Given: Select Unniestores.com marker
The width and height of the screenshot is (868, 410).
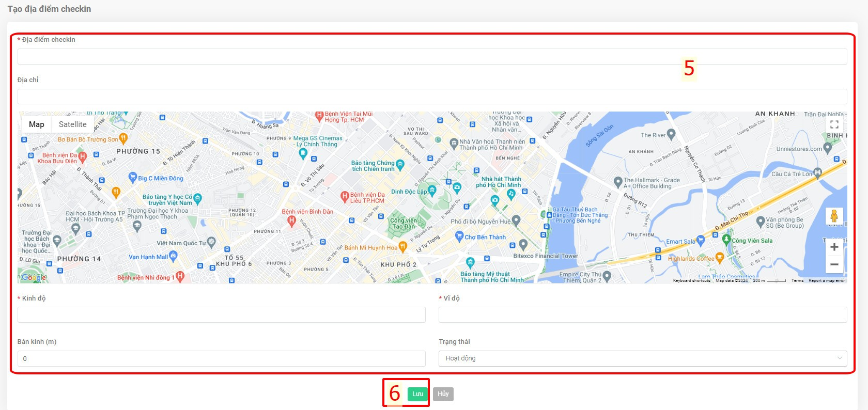Looking at the screenshot, I should [x=827, y=148].
